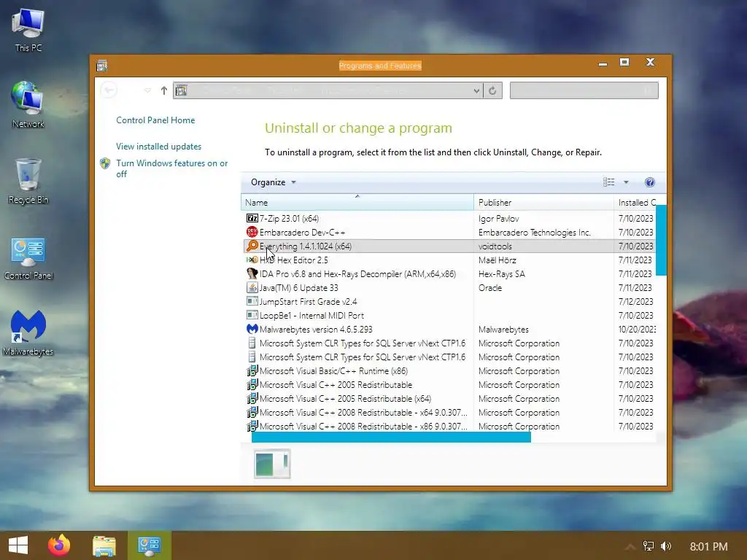The image size is (747, 560).
Task: Select JumpStart First Grade v2.4 entry
Action: pyautogui.click(x=449, y=301)
